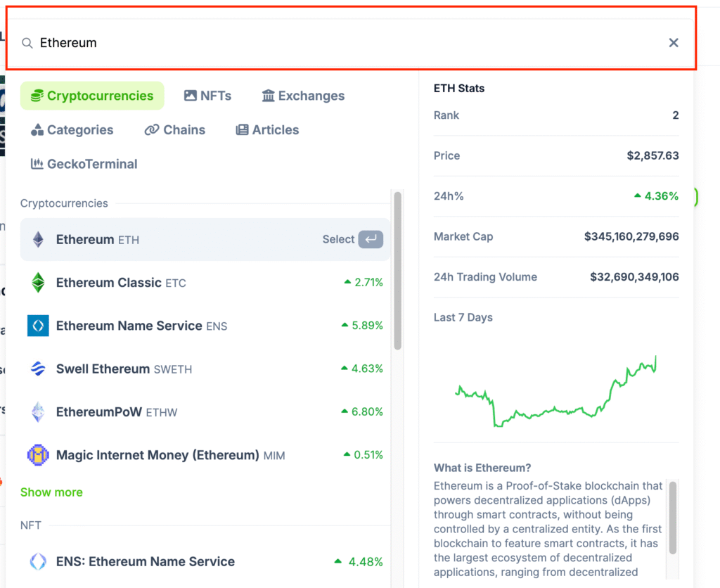The height and width of the screenshot is (588, 720).
Task: Click the NFT section header
Action: (x=31, y=525)
